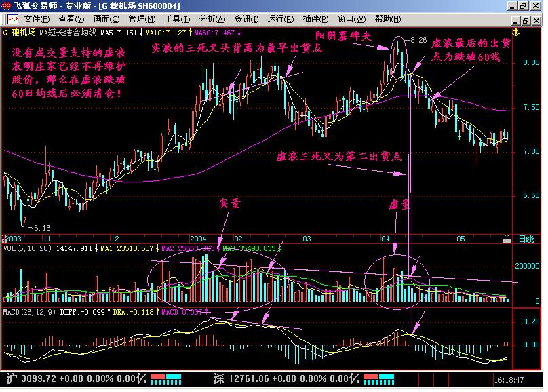
Task: Click the MACD(26,12,9) indicator label
Action: click(29, 312)
